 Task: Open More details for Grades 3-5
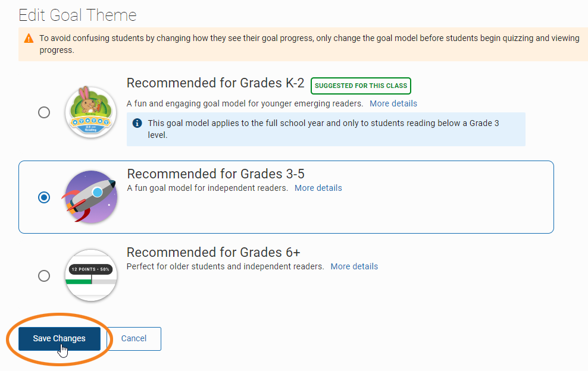(318, 188)
